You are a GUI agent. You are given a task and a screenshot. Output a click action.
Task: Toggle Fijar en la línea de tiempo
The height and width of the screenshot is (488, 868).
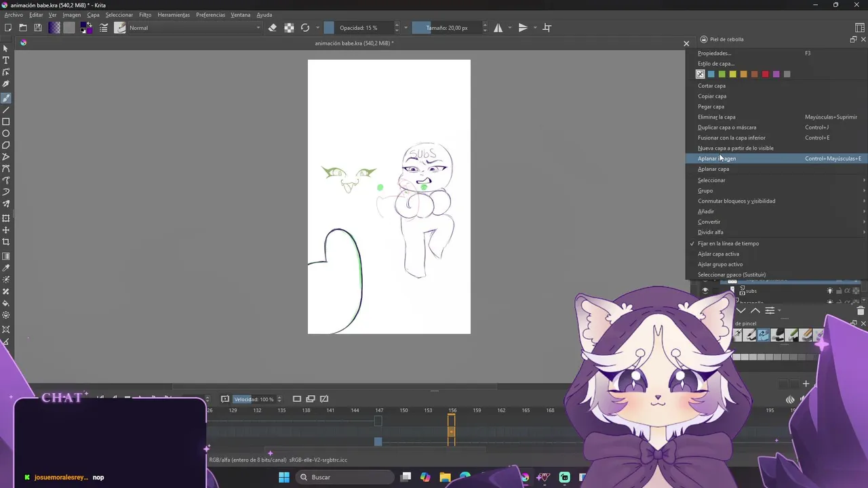[728, 243]
